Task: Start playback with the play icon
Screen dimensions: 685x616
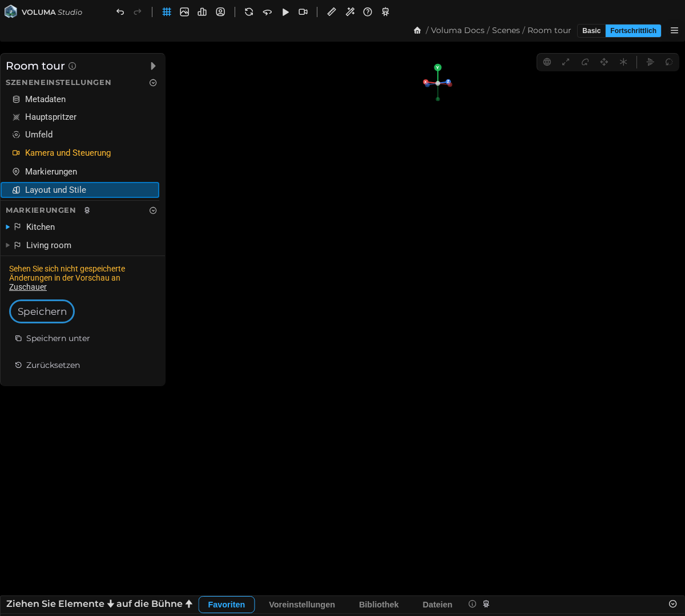Action: pos(285,12)
